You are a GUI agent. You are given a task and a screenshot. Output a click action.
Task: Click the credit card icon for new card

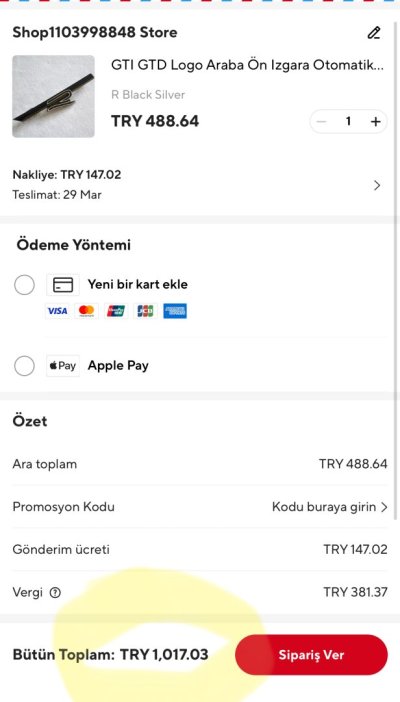(63, 285)
